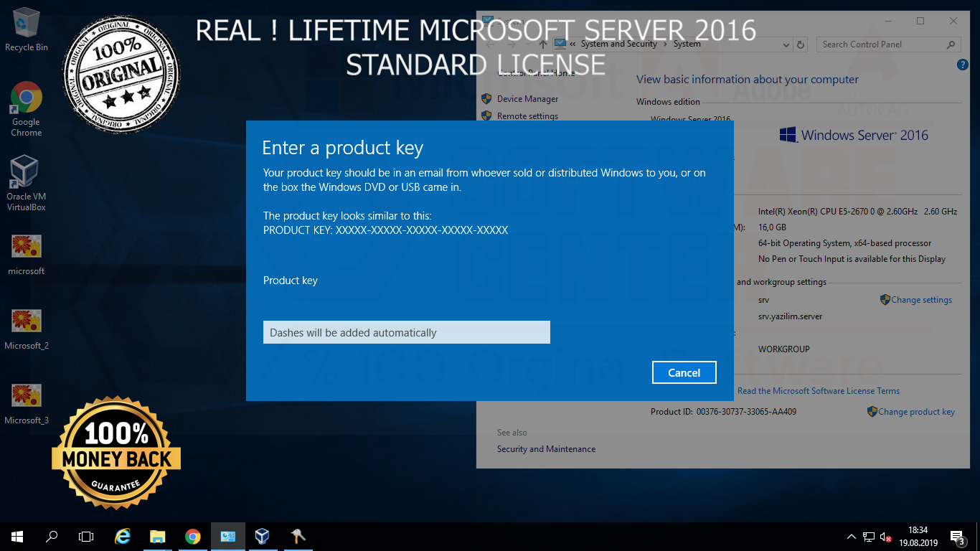980x551 pixels.
Task: Open Device Manager link in System window
Action: coord(528,99)
